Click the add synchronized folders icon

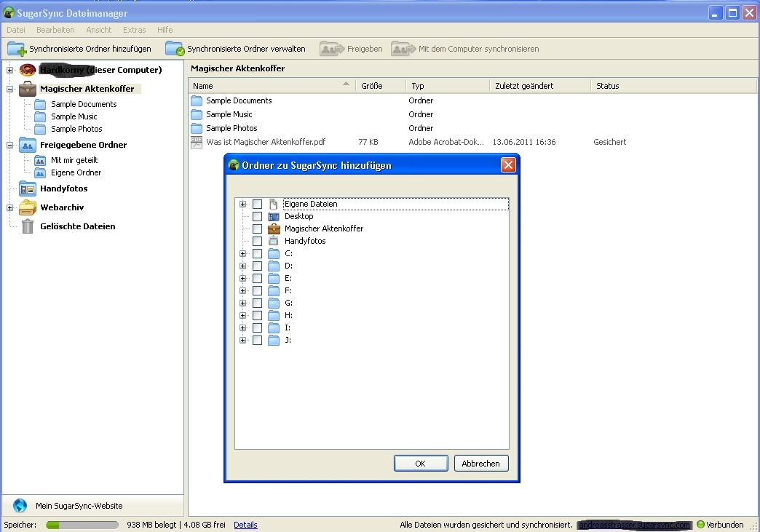pos(17,49)
